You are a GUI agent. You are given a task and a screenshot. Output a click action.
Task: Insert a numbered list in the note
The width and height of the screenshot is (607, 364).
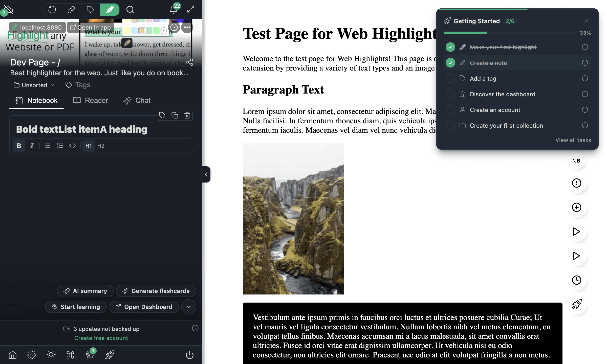60,146
